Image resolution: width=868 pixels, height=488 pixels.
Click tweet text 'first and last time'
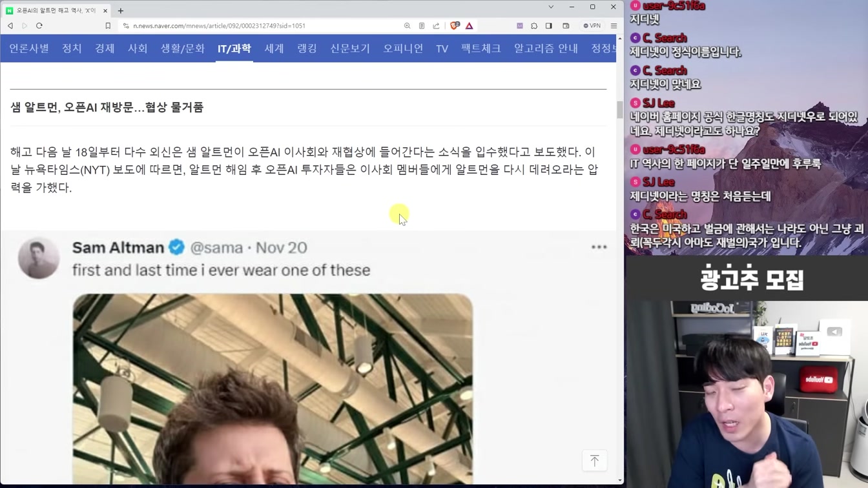click(x=221, y=270)
